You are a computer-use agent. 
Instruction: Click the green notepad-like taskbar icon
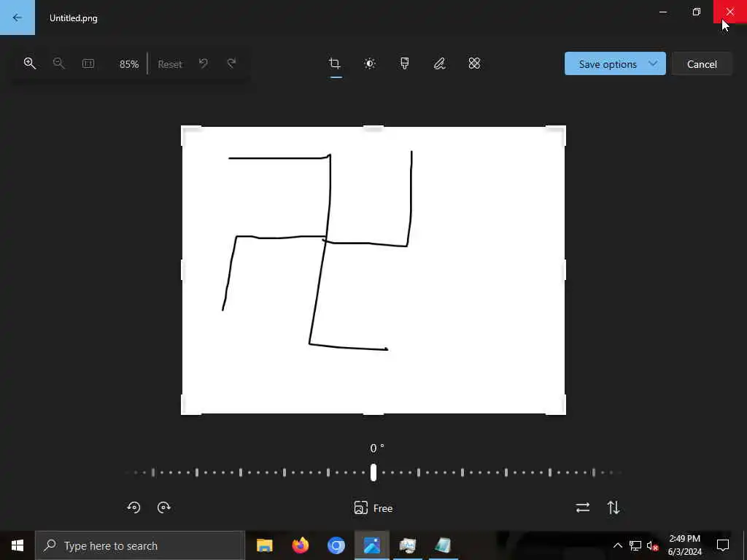[x=443, y=545]
